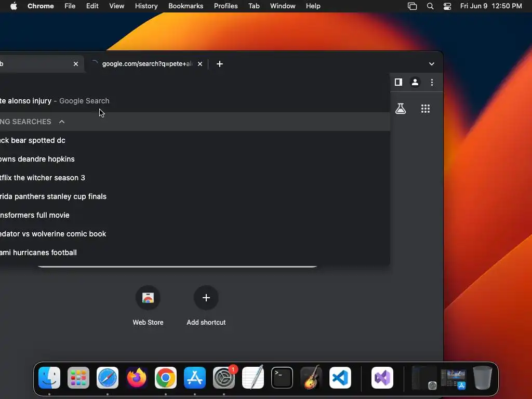Open Control Center in menu bar
The width and height of the screenshot is (532, 399).
click(x=447, y=6)
